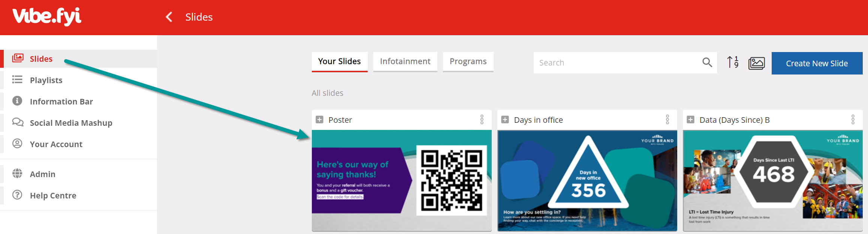868x234 pixels.
Task: Click the search magnifier icon
Action: coord(707,62)
